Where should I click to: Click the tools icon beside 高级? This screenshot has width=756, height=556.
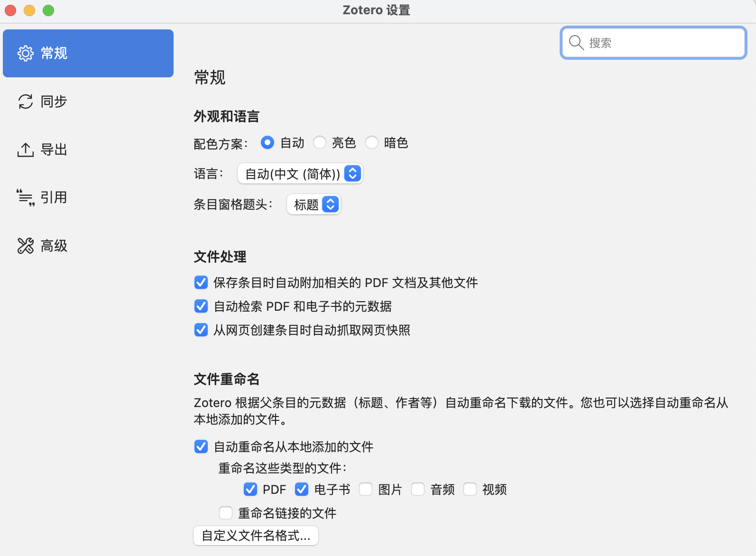tap(26, 246)
